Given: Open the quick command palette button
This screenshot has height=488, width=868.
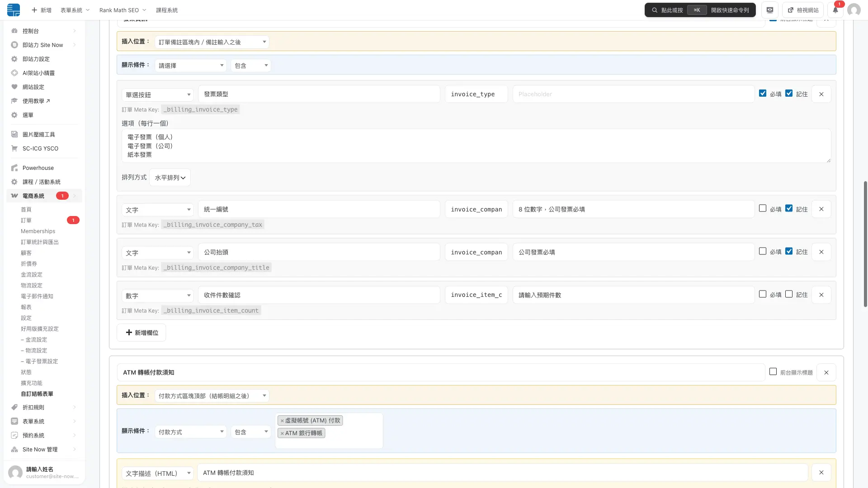Looking at the screenshot, I should click(700, 10).
